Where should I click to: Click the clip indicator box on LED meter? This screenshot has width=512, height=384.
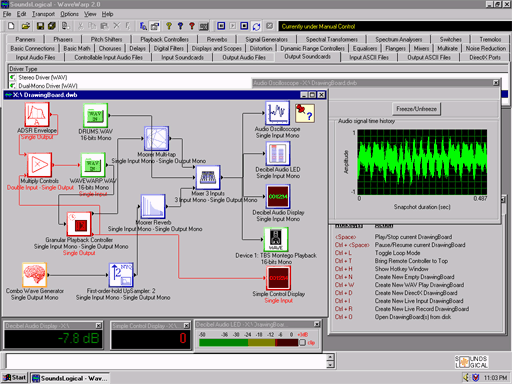(302, 343)
